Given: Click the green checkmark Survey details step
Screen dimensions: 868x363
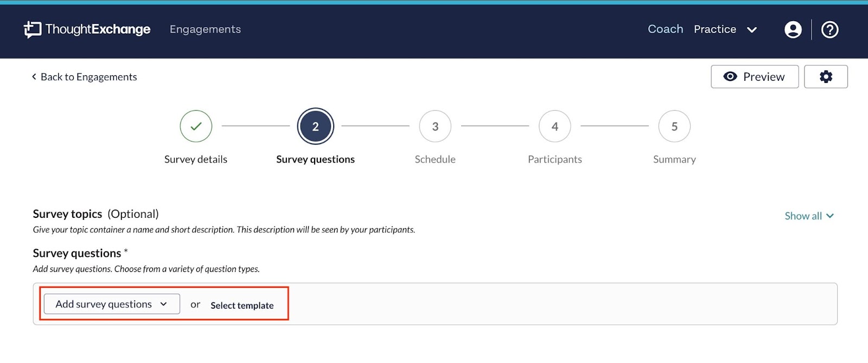Looking at the screenshot, I should coord(196,126).
